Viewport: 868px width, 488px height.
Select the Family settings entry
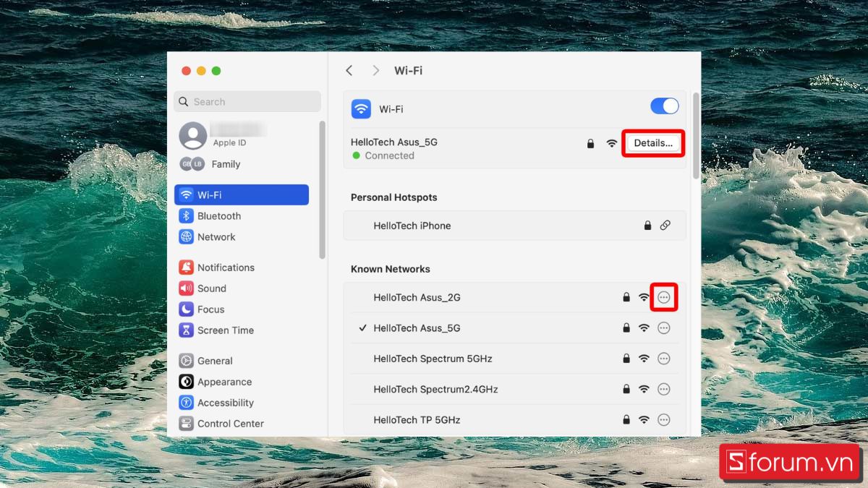coord(226,164)
